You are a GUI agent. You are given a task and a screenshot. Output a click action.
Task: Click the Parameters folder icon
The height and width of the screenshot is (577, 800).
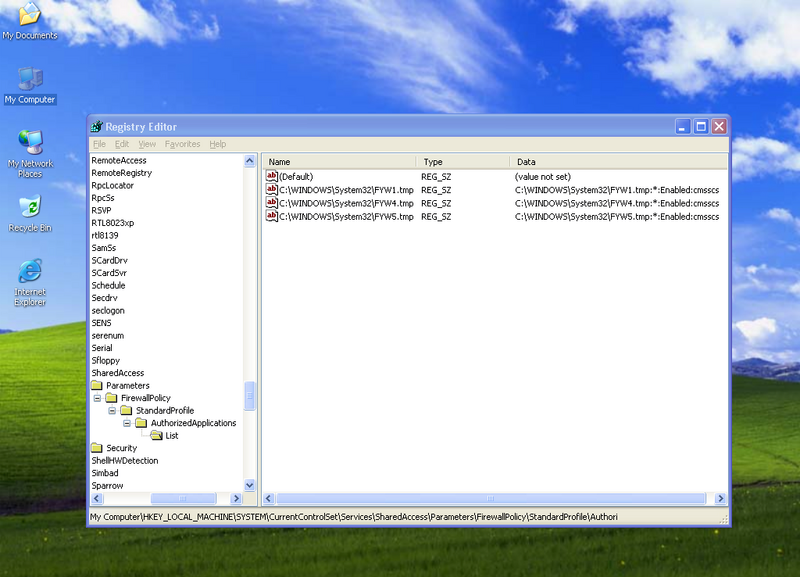97,385
